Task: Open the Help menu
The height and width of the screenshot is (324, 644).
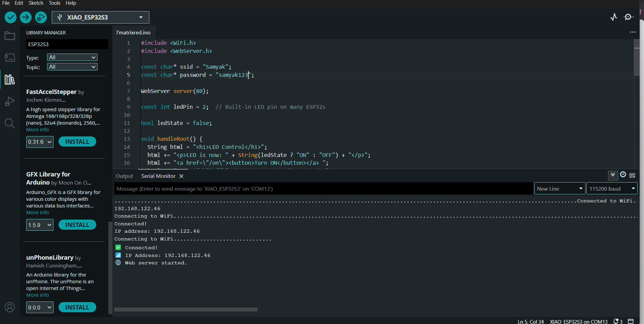Action: point(71,3)
